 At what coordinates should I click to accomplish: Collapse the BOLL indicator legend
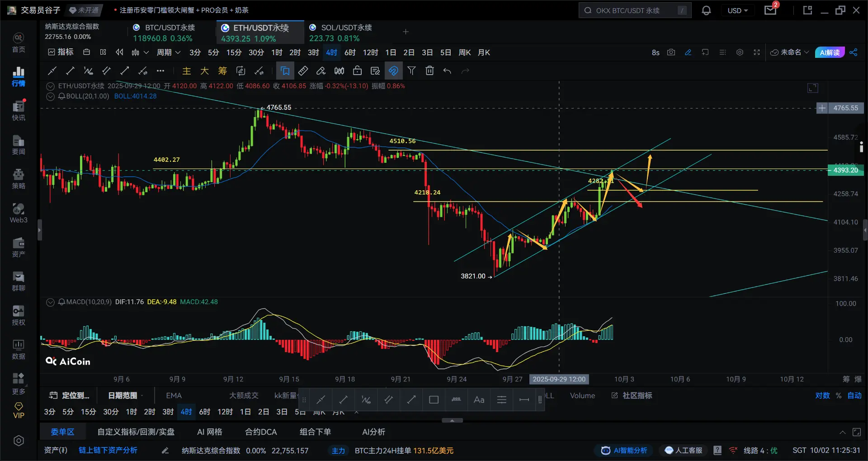[x=50, y=96]
